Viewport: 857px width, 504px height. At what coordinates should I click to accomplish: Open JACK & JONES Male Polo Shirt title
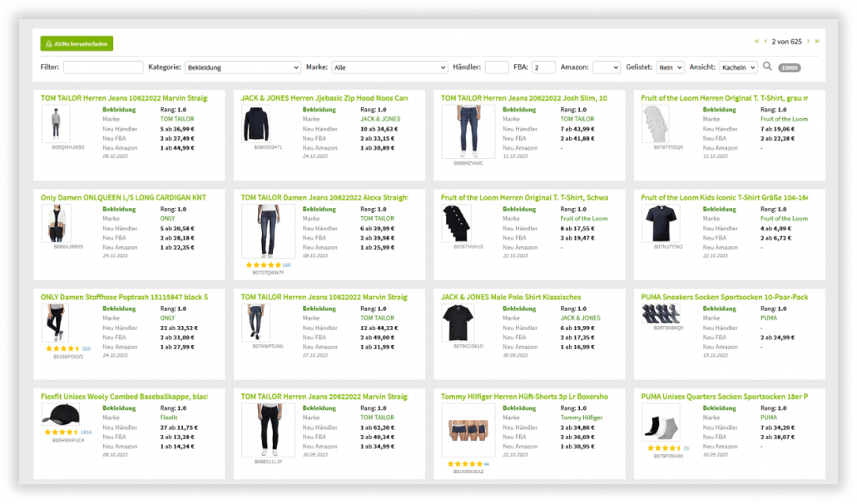(x=511, y=297)
